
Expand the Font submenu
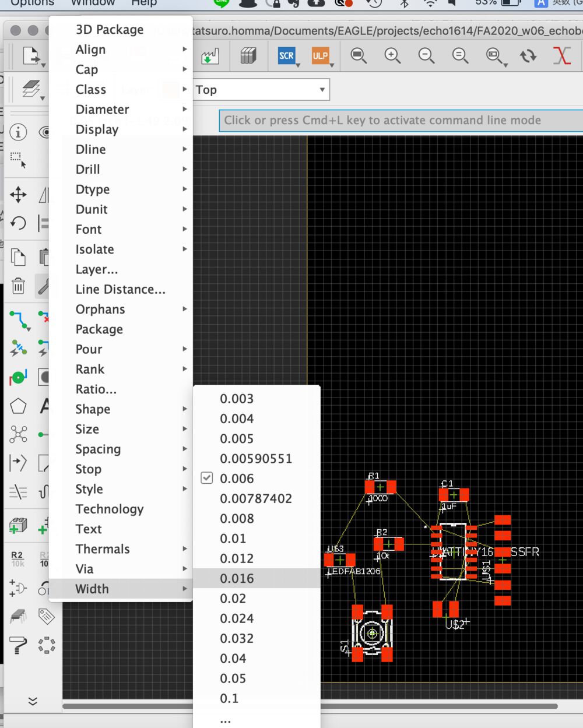click(x=121, y=229)
